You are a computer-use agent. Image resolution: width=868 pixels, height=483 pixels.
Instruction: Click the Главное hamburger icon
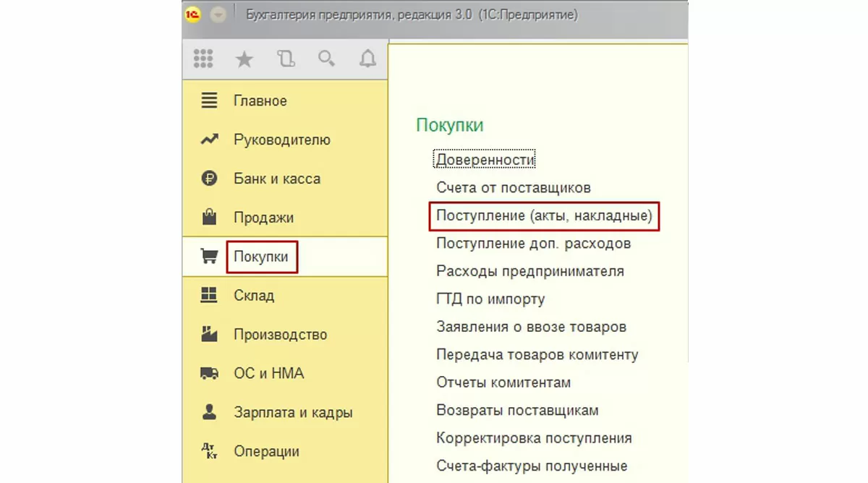coord(209,101)
